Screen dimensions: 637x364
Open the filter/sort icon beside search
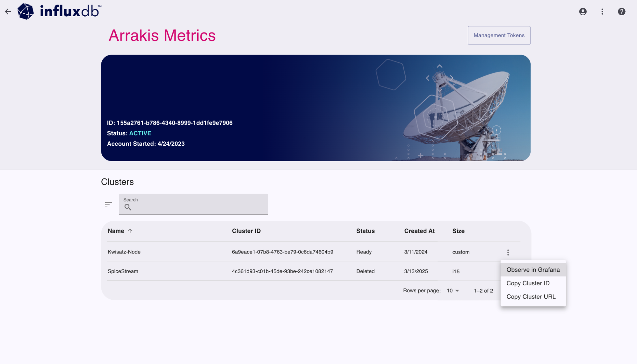[x=108, y=204]
